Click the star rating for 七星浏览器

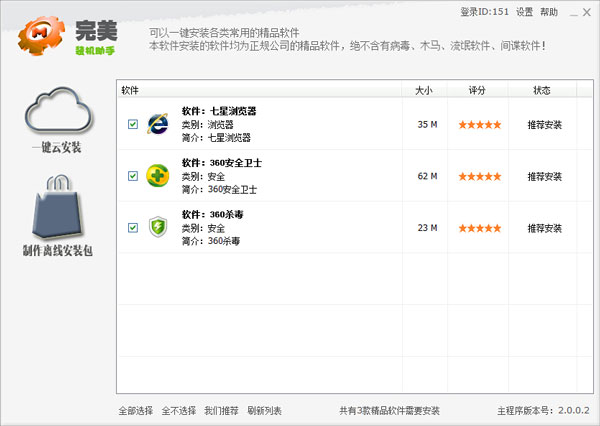[x=479, y=125]
